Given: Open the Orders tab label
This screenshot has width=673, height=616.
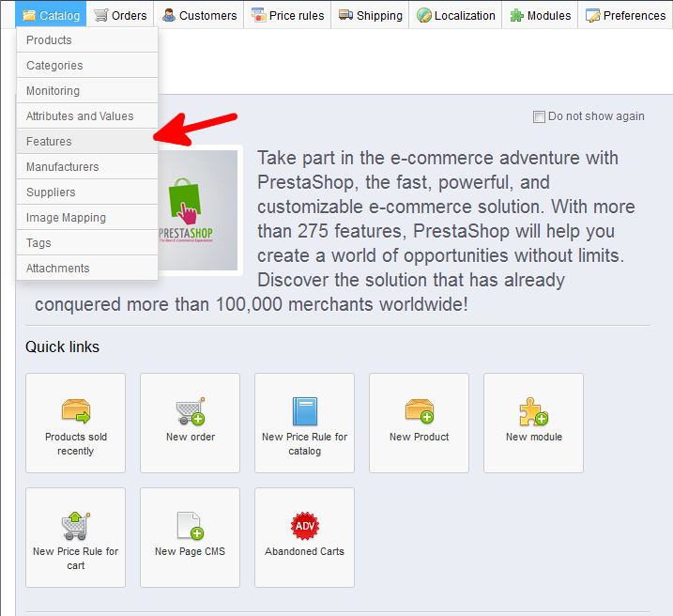Looking at the screenshot, I should [x=130, y=16].
